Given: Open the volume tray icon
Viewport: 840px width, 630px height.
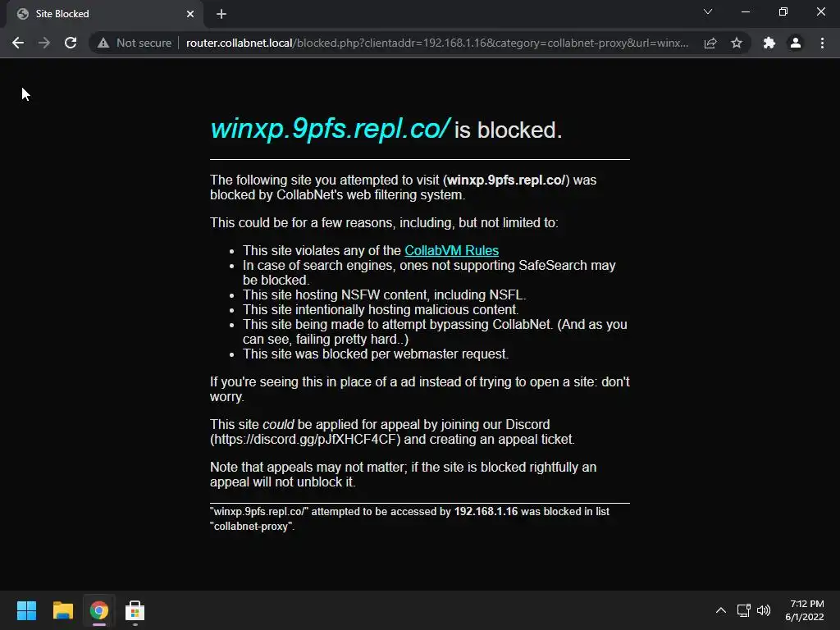Looking at the screenshot, I should [764, 610].
